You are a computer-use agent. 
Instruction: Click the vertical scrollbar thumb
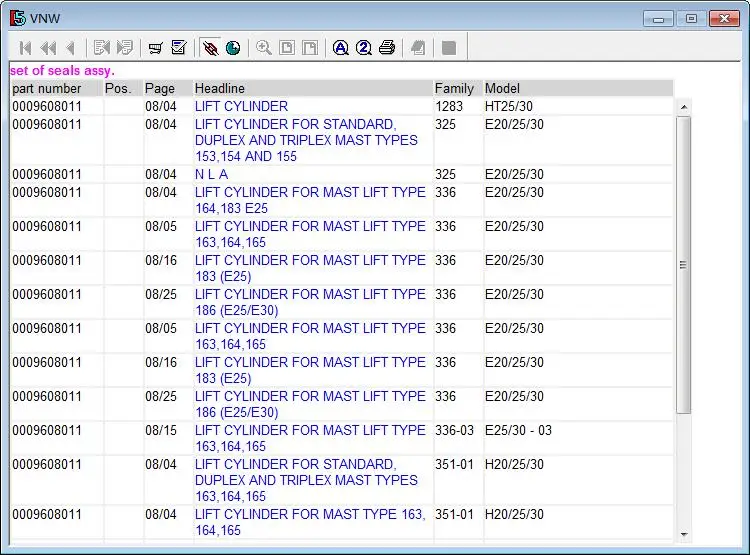[x=684, y=265]
